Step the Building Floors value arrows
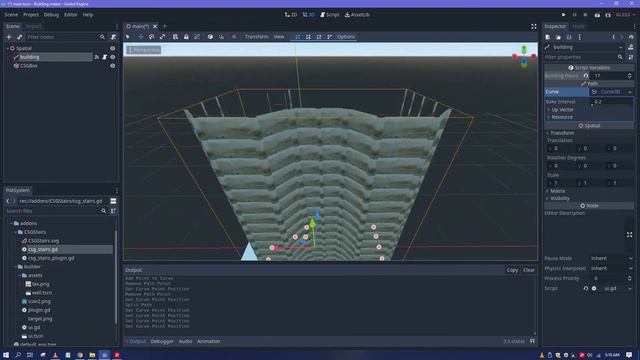This screenshot has height=360, width=640. [x=629, y=76]
